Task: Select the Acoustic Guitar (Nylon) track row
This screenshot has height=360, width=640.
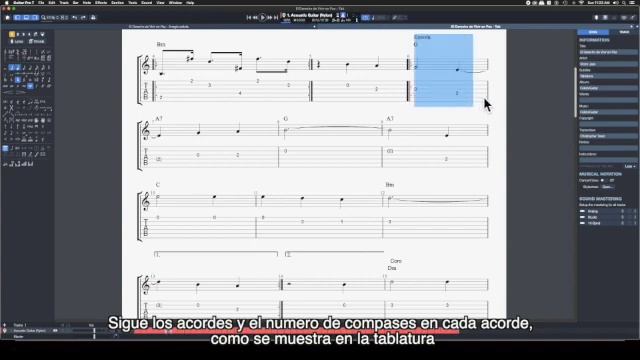Action: click(30, 331)
